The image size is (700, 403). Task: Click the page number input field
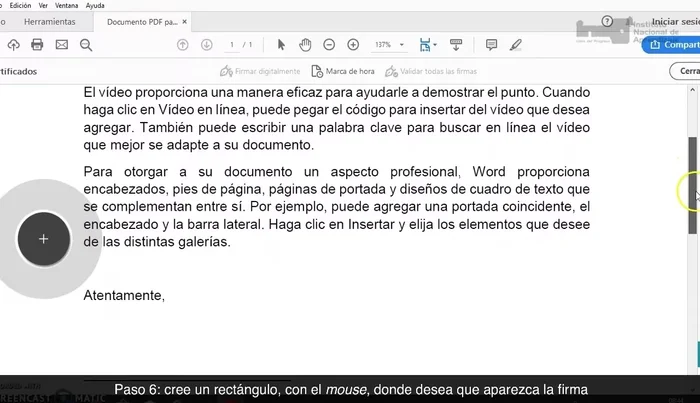click(x=232, y=45)
